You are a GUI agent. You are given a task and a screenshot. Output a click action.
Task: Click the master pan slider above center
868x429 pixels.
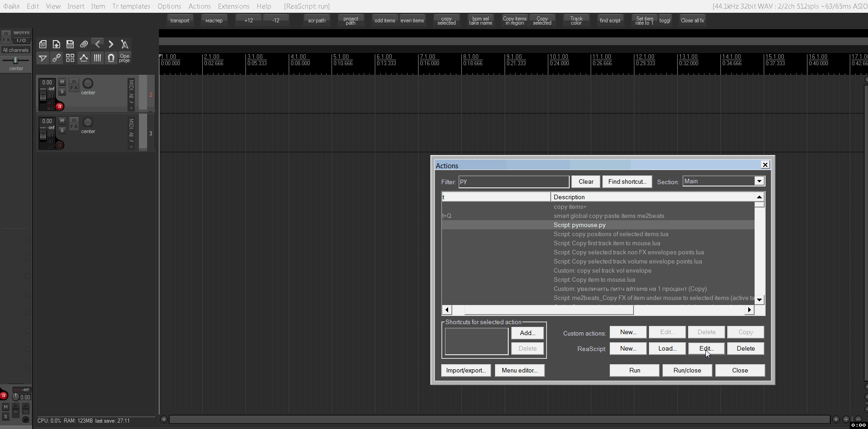click(x=16, y=60)
